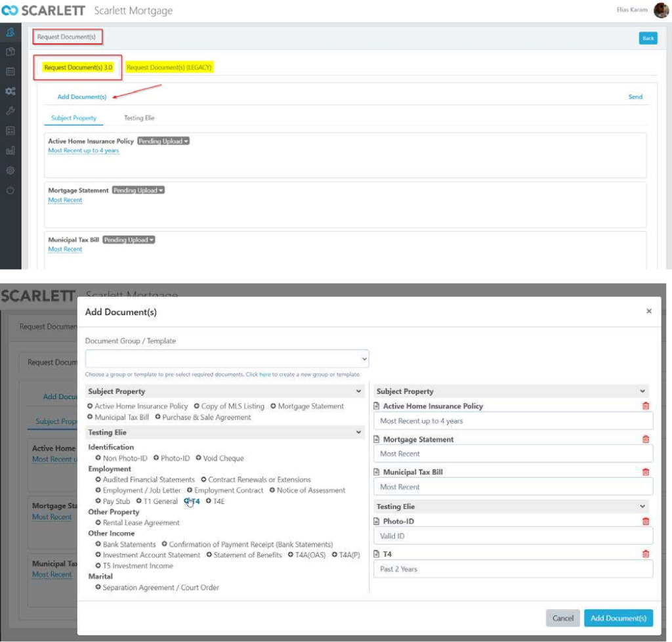672x642 pixels.
Task: Click the power icon in sidebar
Action: pyautogui.click(x=10, y=190)
